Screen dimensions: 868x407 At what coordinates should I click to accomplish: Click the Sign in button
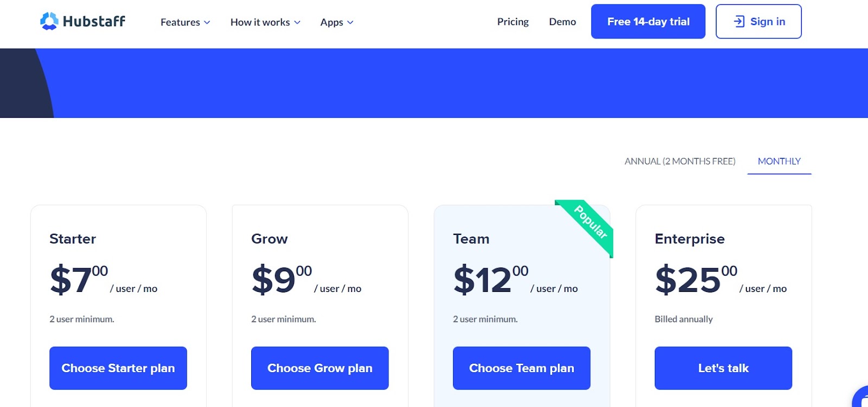tap(758, 21)
